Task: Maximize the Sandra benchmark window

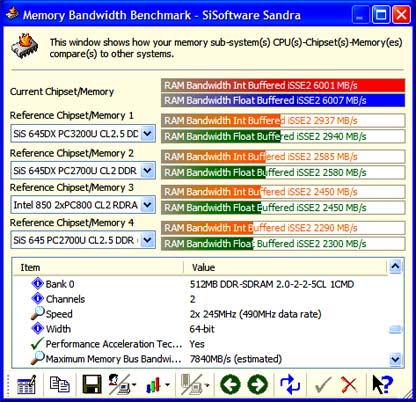Action: coord(381,15)
